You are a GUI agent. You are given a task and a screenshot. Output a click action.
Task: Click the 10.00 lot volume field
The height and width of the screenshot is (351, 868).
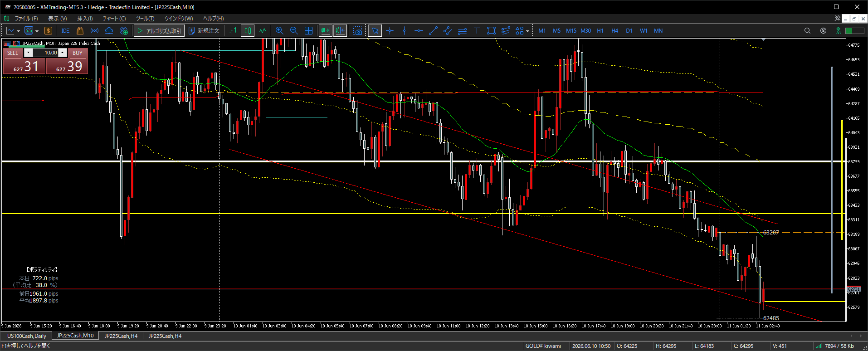pos(45,53)
